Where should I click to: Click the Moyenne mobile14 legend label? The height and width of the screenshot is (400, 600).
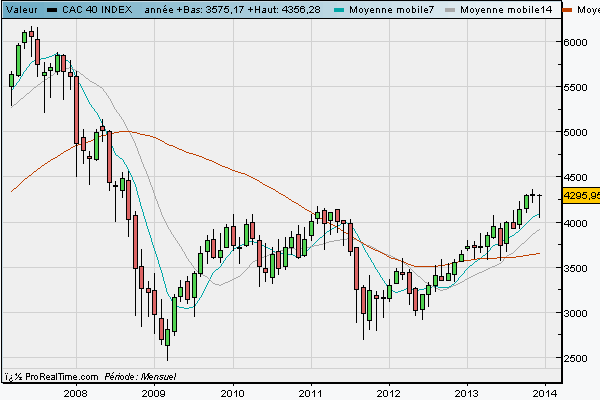click(506, 10)
